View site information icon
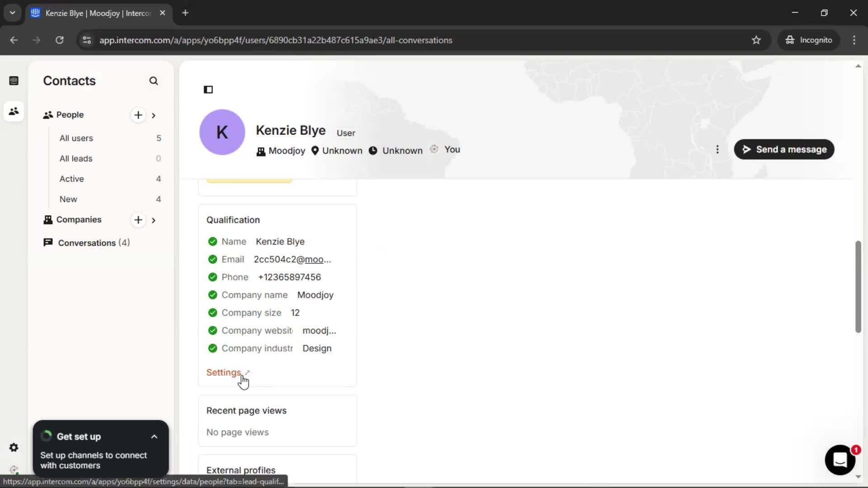This screenshot has height=488, width=868. click(87, 40)
